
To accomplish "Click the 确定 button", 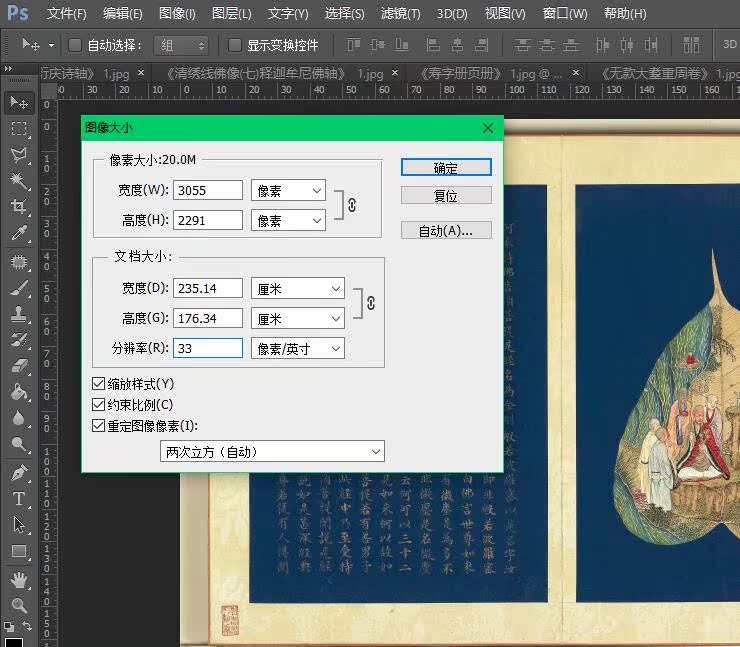I will click(446, 168).
